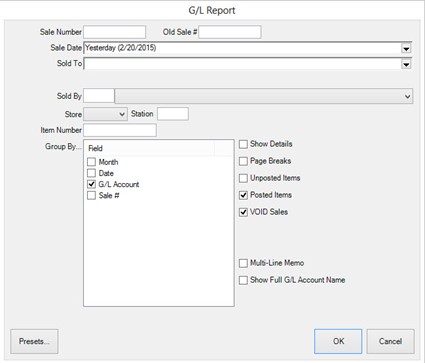The height and width of the screenshot is (363, 425).
Task: Enable the Show Details checkbox
Action: coord(243,144)
